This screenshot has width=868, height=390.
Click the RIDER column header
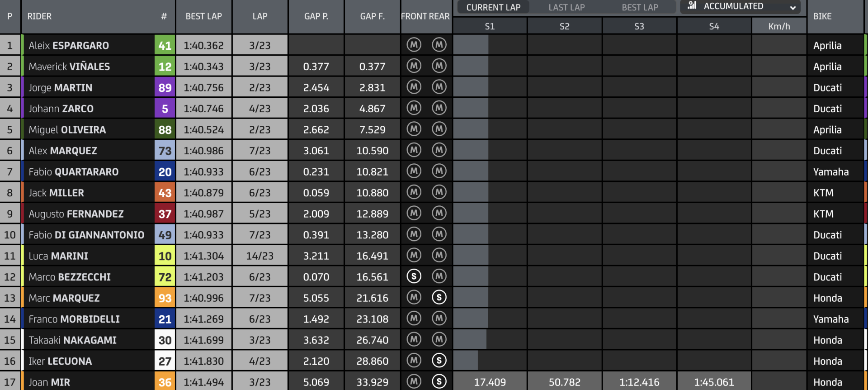click(x=39, y=16)
